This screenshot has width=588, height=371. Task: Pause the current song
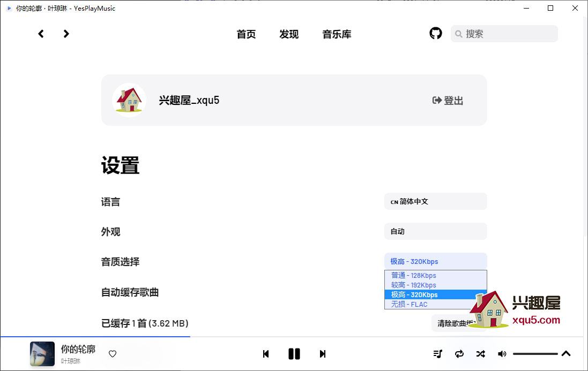[294, 354]
